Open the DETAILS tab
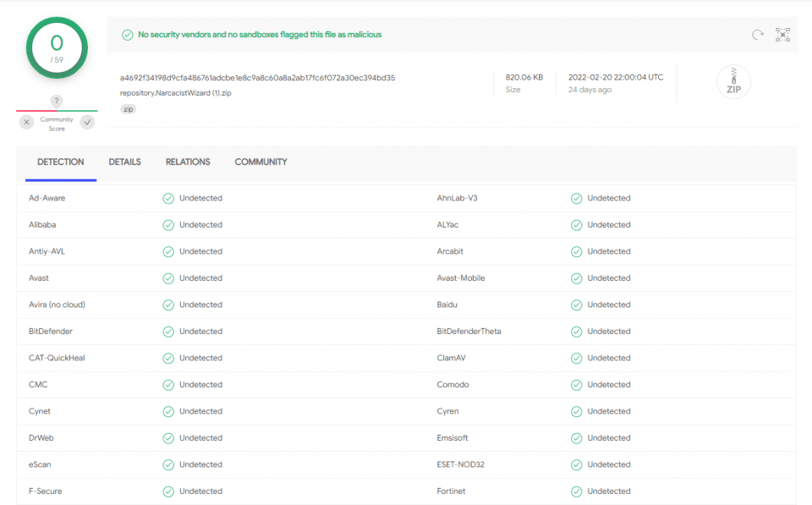Viewport: 812px width, 505px height. 125,162
